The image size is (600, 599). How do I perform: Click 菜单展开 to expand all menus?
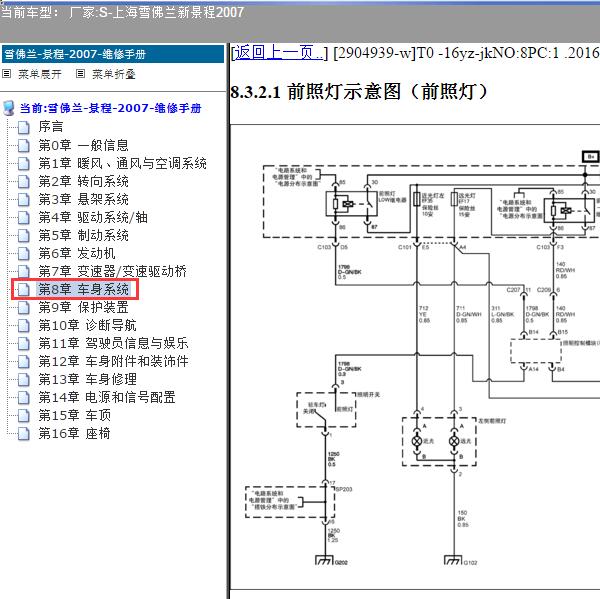tap(40, 74)
